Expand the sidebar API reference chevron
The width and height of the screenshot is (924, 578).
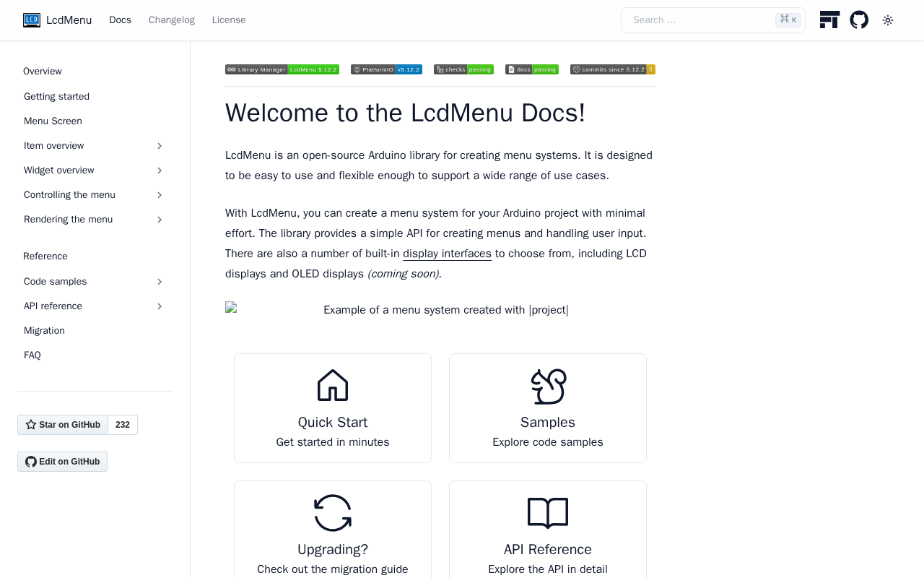[160, 306]
